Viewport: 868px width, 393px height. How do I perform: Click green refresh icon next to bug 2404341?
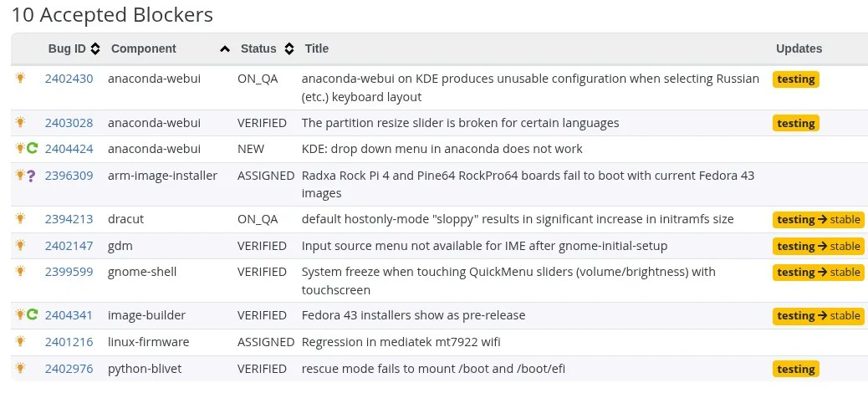point(33,315)
